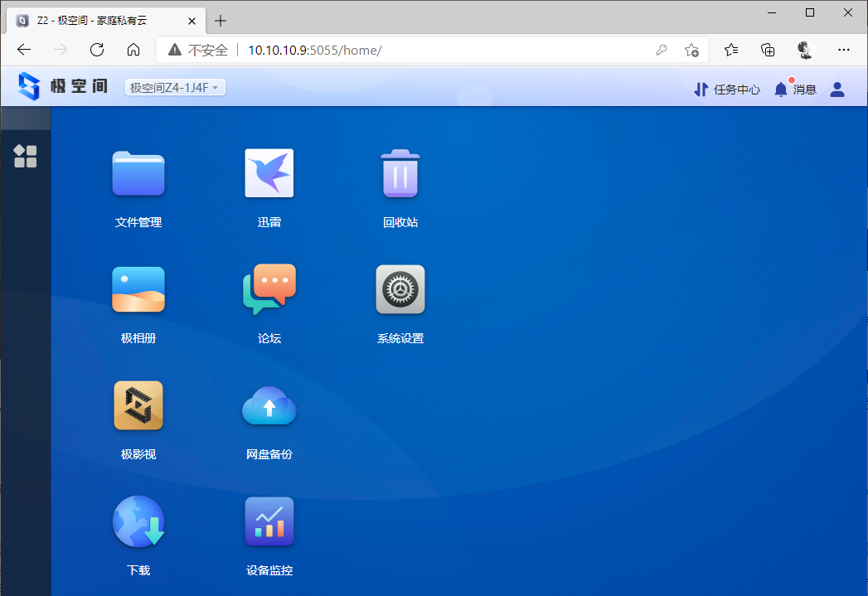Open the 设备监控 device monitor app

point(269,522)
